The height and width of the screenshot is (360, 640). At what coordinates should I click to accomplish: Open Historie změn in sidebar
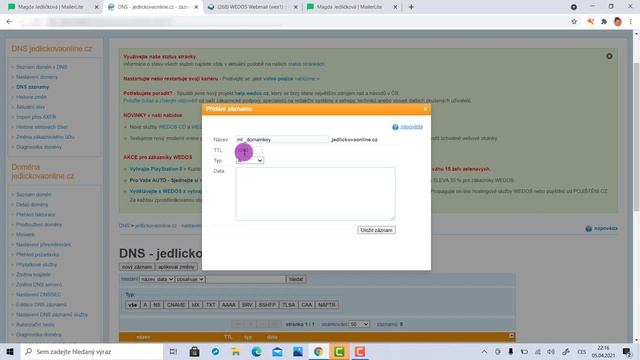click(31, 97)
